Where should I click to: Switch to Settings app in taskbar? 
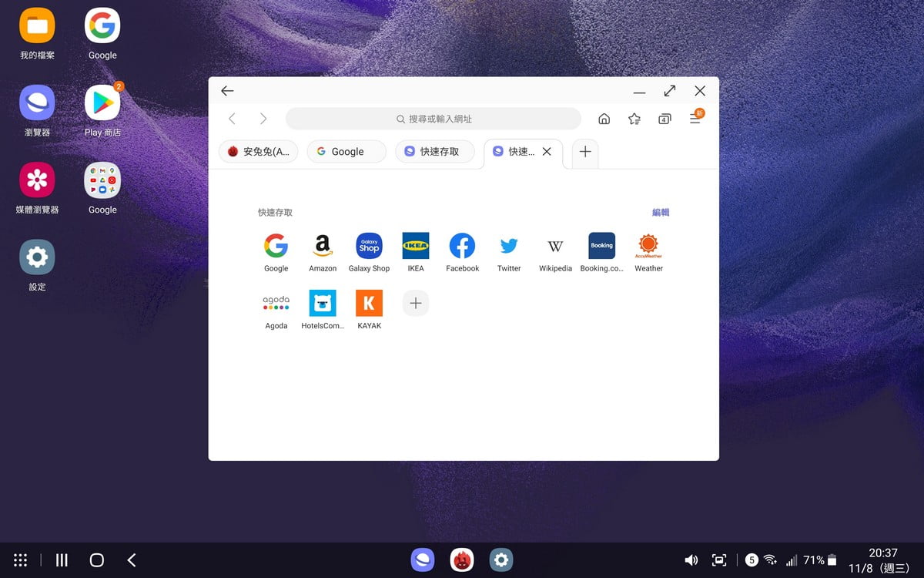coord(501,560)
